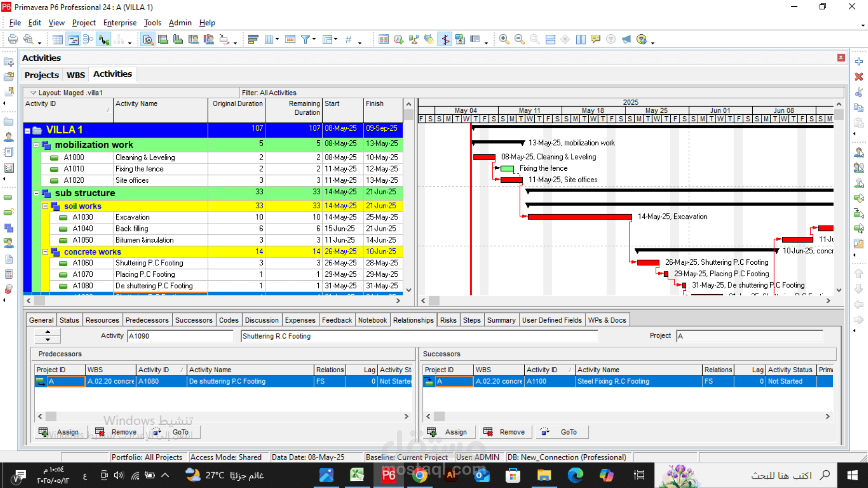This screenshot has width=868, height=488.
Task: Select the A1010 Fixing the fence row
Action: tap(213, 169)
